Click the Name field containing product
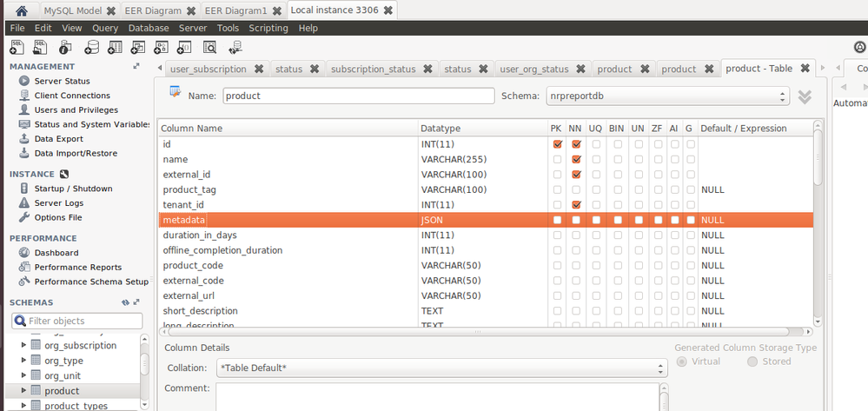Viewport: 868px width, 411px height. [359, 96]
